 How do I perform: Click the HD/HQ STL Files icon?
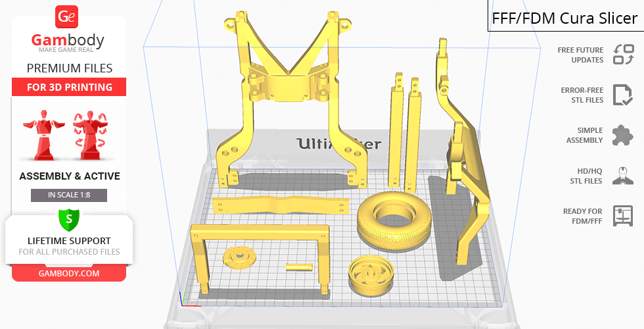pos(622,176)
